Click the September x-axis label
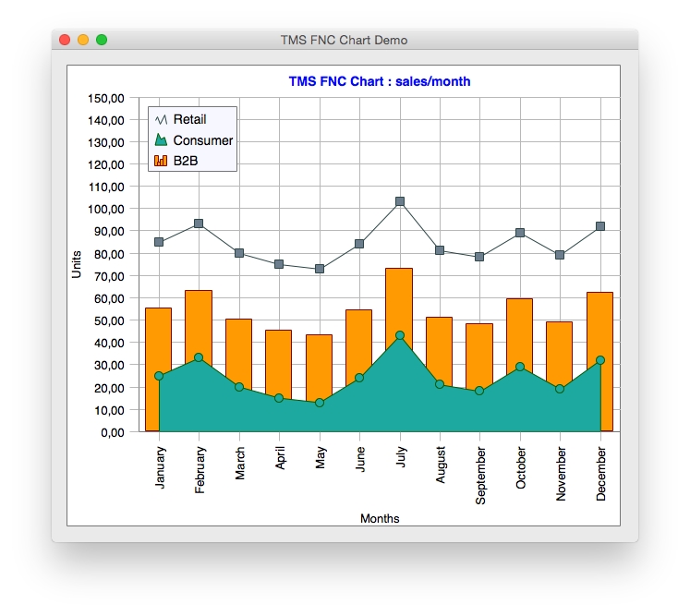This screenshot has width=690, height=616. [480, 476]
